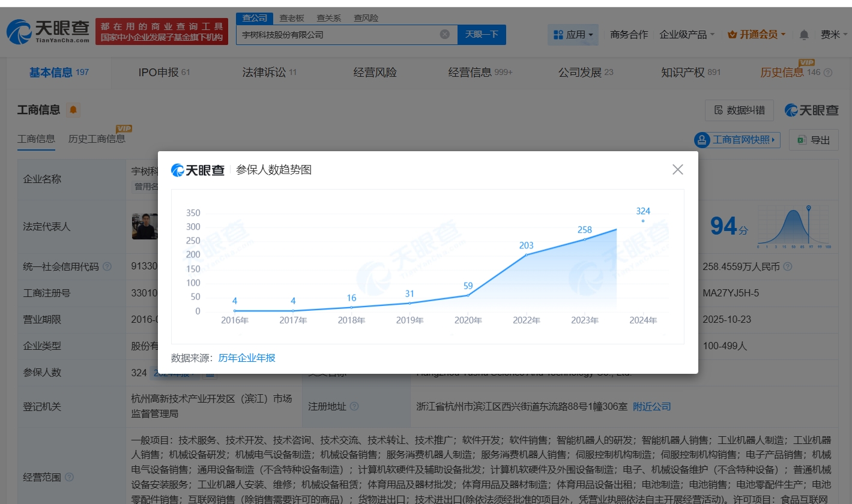852x504 pixels.
Task: Open the 应用 dropdown menu
Action: click(573, 35)
